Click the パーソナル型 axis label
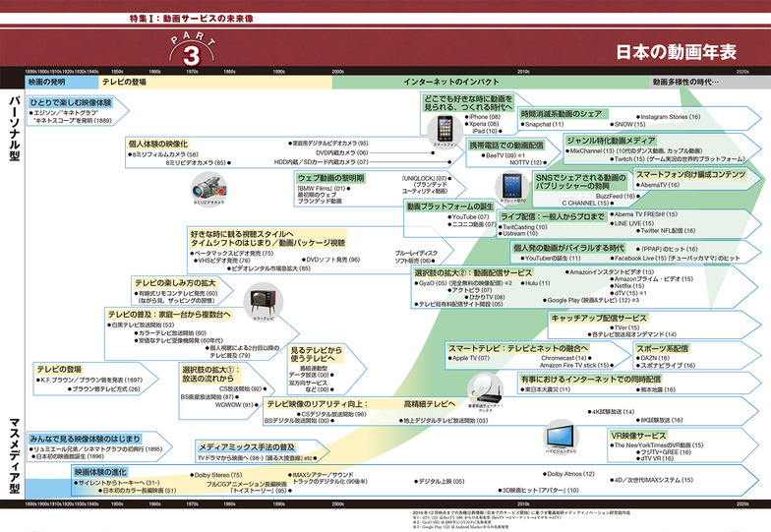The height and width of the screenshot is (532, 771). [14, 138]
